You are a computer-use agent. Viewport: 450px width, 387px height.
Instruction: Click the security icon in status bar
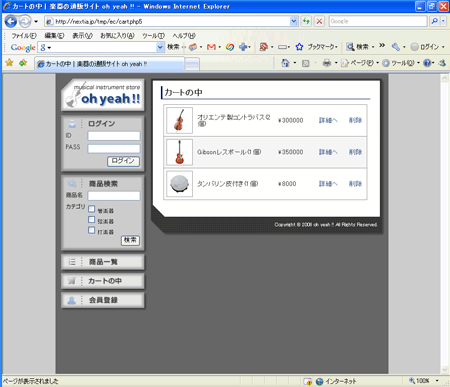tap(307, 381)
